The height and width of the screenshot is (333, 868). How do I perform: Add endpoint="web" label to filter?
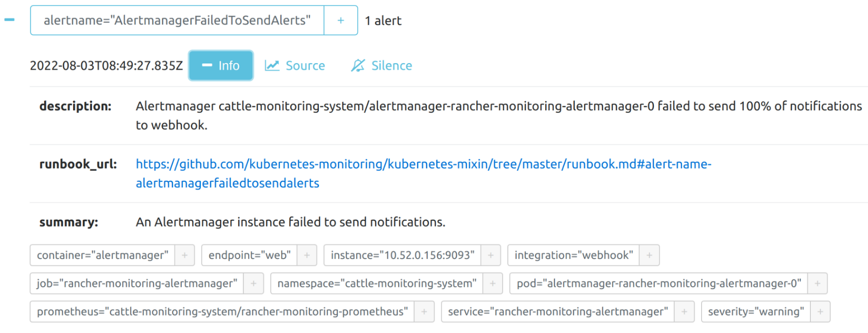307,255
